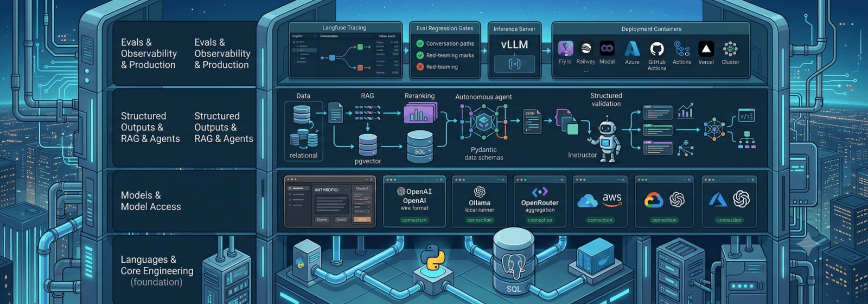
Task: Click the vLLM inference server chip icon
Action: coord(514,64)
